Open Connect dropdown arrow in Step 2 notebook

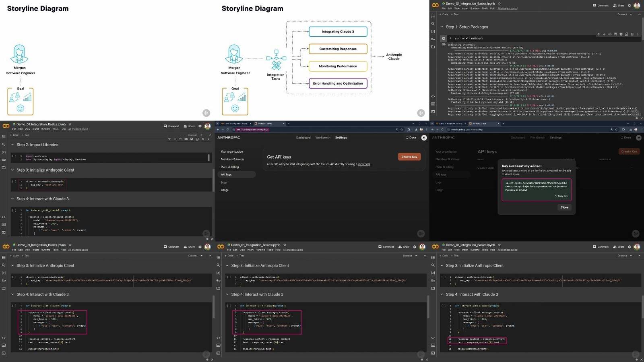[x=201, y=135]
